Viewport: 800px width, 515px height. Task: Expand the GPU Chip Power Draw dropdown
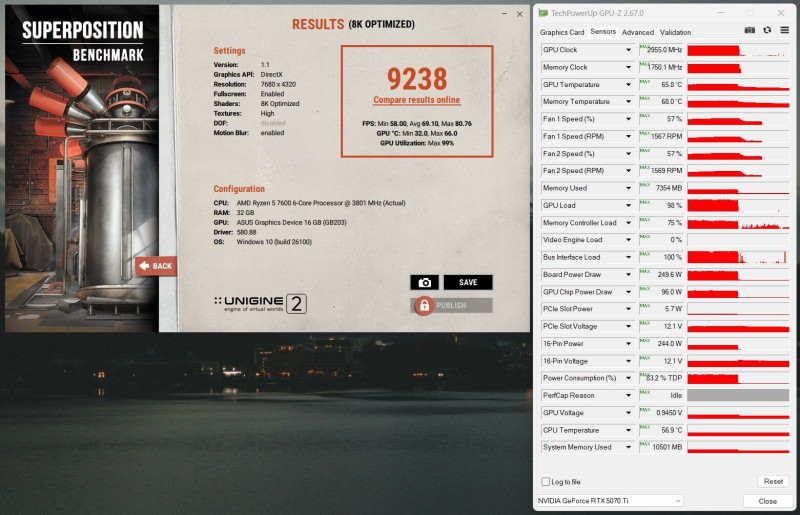click(628, 292)
